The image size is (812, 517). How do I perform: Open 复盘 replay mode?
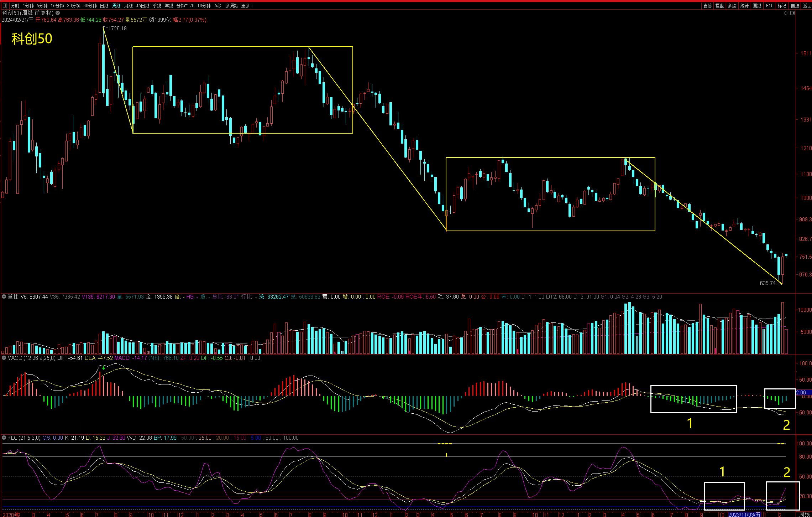(719, 6)
